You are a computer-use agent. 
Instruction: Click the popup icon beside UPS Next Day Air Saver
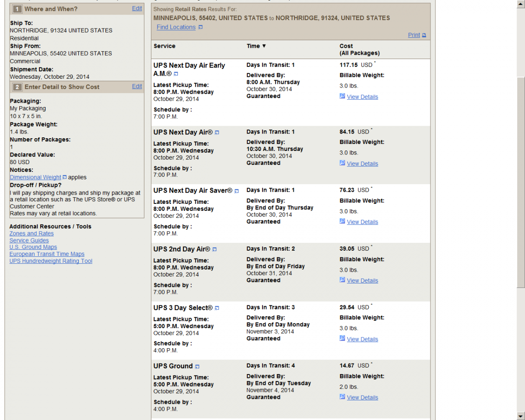(237, 191)
